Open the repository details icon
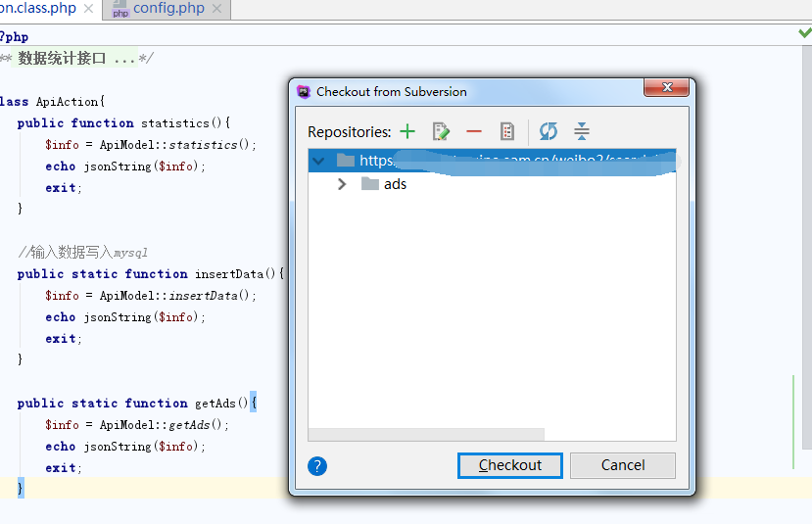Viewport: 812px width, 524px height. click(x=507, y=131)
